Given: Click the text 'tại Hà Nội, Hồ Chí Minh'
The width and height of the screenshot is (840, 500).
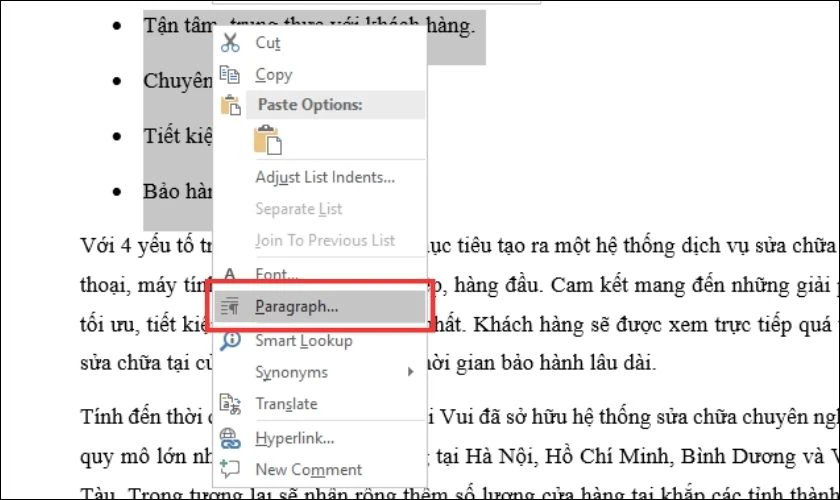Looking at the screenshot, I should point(552,456).
